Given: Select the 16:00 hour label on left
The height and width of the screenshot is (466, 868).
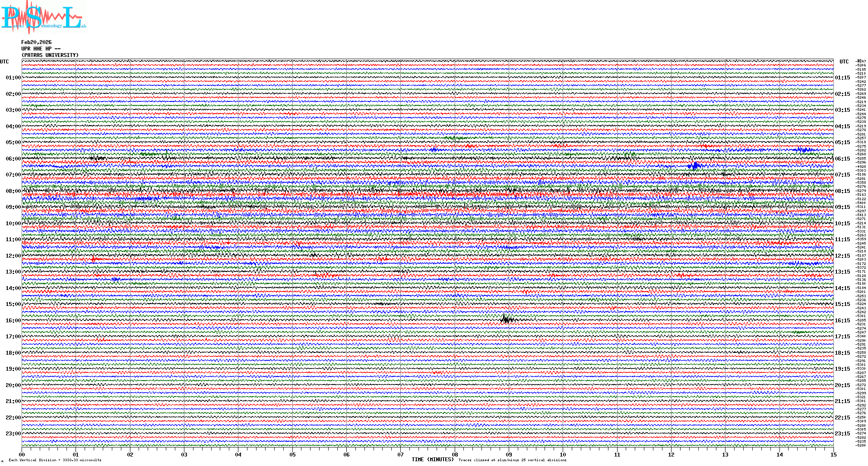Looking at the screenshot, I should tap(13, 321).
